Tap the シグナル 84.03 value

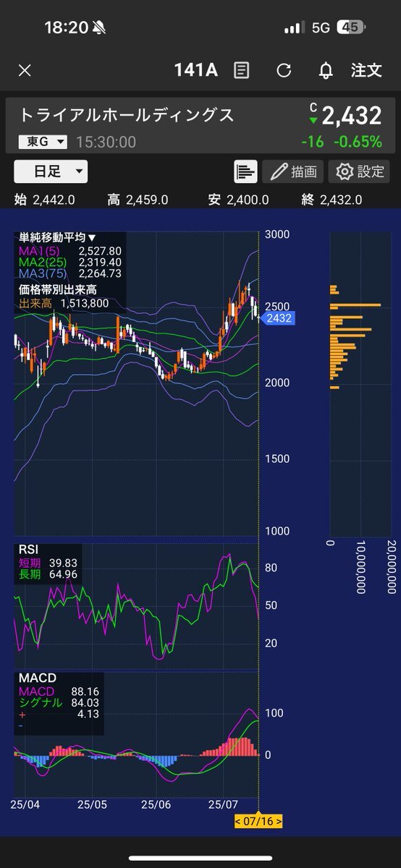coord(85,702)
